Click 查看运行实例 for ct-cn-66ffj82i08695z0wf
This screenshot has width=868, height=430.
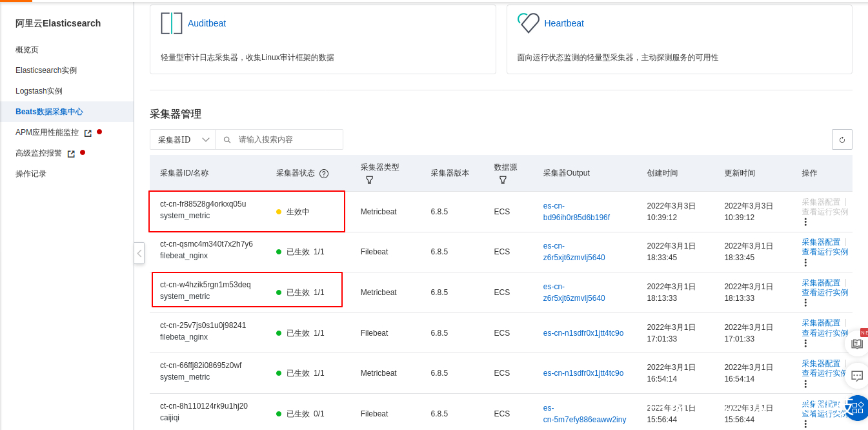click(x=825, y=373)
